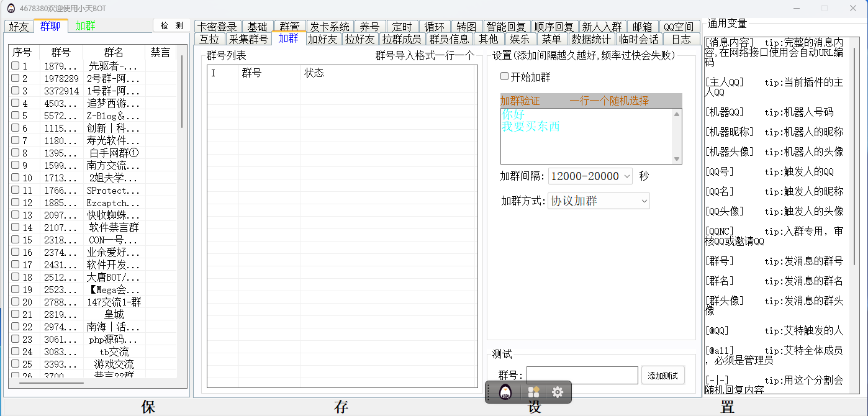Open the gear settings icon in floating toolbar
This screenshot has width=868, height=416.
[x=558, y=392]
